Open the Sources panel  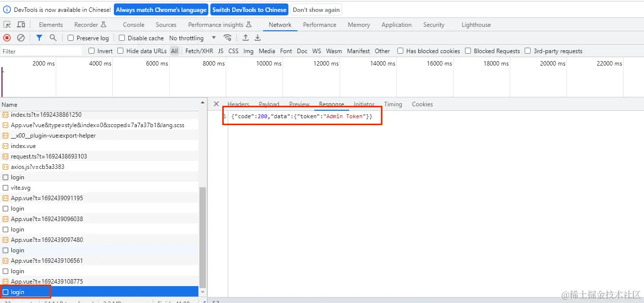click(166, 25)
